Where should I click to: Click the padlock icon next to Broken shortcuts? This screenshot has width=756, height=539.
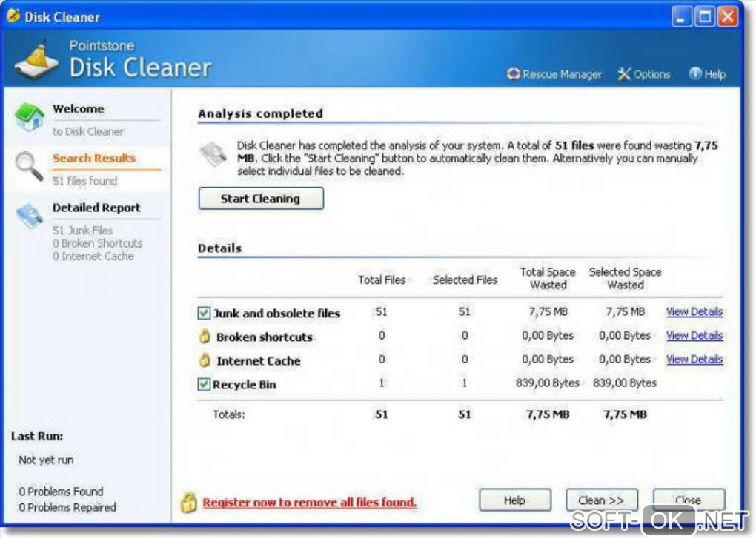pos(205,336)
